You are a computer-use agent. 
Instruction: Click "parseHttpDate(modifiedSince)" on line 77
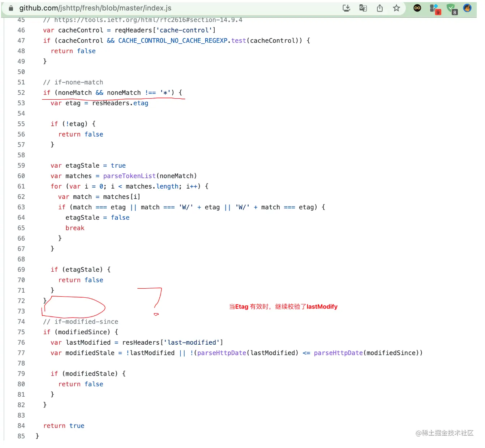tap(366, 353)
